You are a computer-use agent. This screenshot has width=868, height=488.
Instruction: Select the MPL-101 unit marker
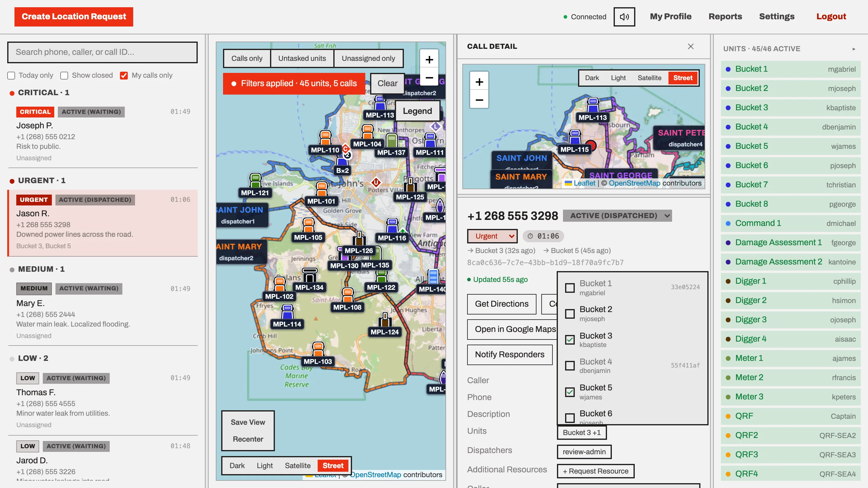(x=322, y=194)
